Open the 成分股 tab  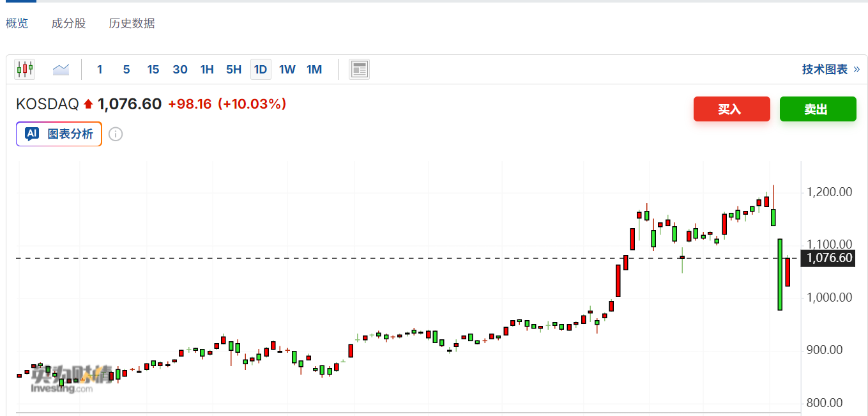point(68,24)
